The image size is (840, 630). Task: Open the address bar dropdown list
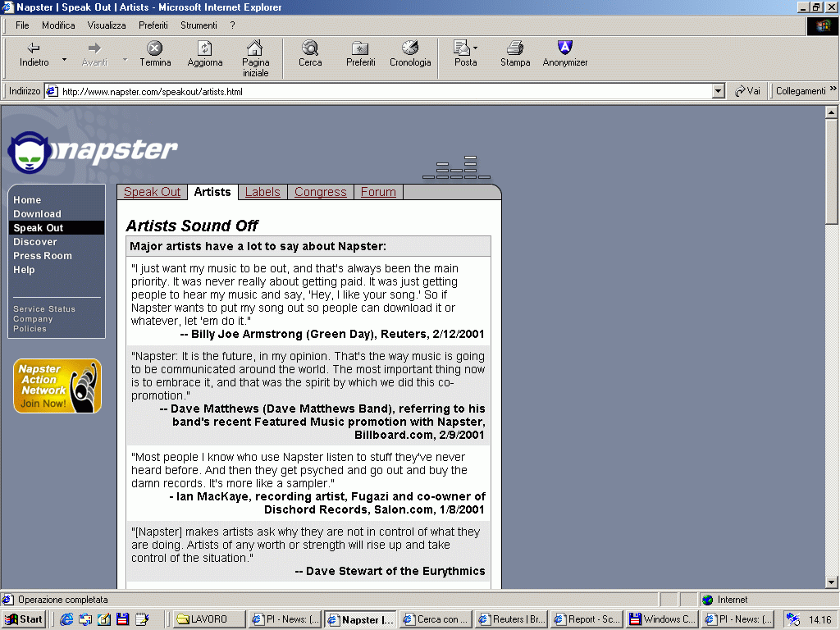point(719,92)
